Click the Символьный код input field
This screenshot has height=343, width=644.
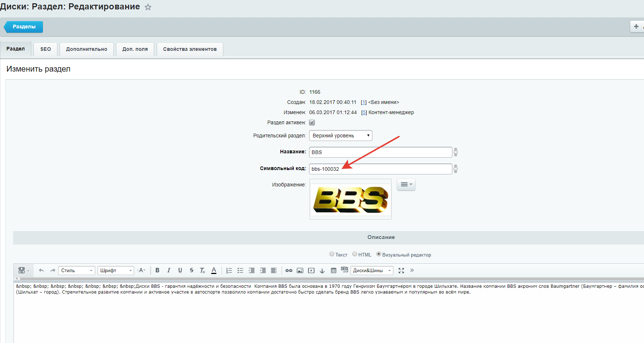[381, 169]
